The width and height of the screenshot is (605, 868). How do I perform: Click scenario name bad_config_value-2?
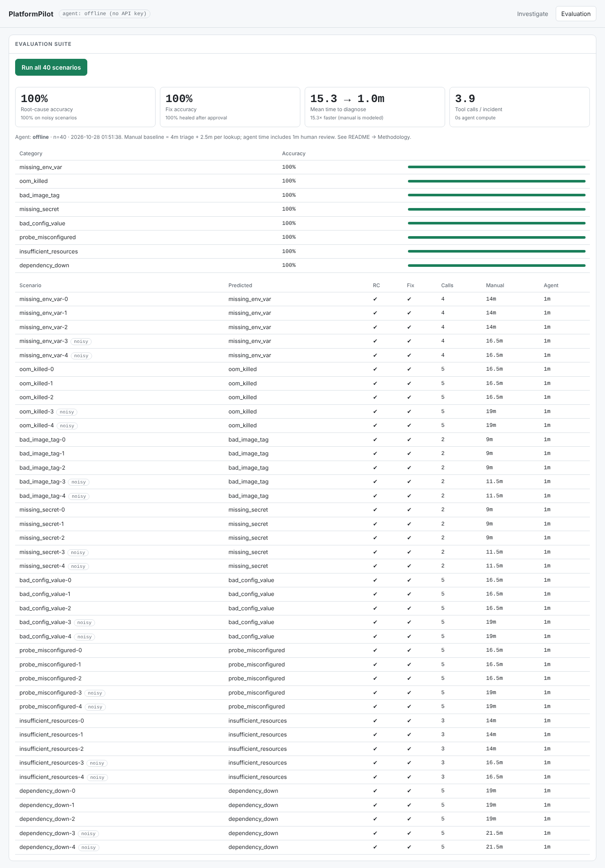click(x=45, y=609)
